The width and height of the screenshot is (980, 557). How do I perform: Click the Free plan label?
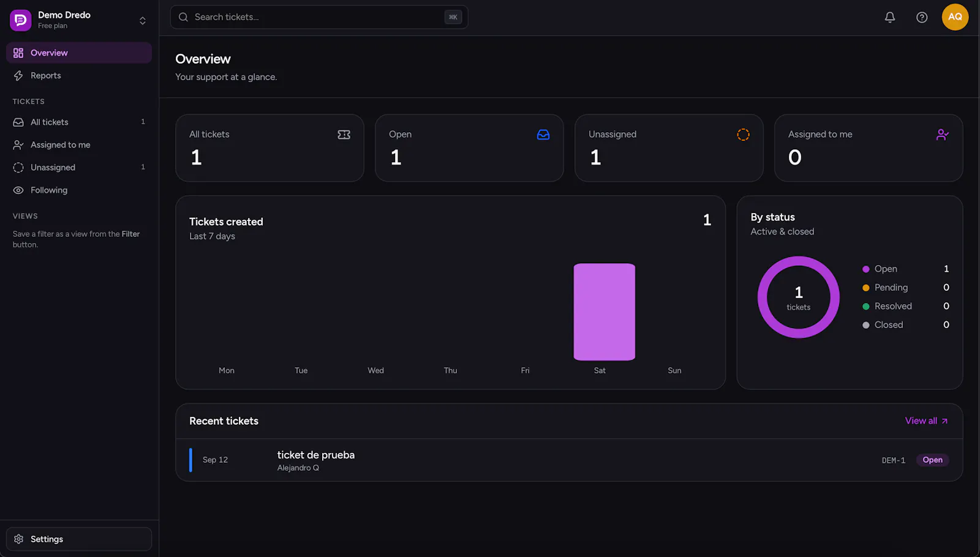[53, 26]
